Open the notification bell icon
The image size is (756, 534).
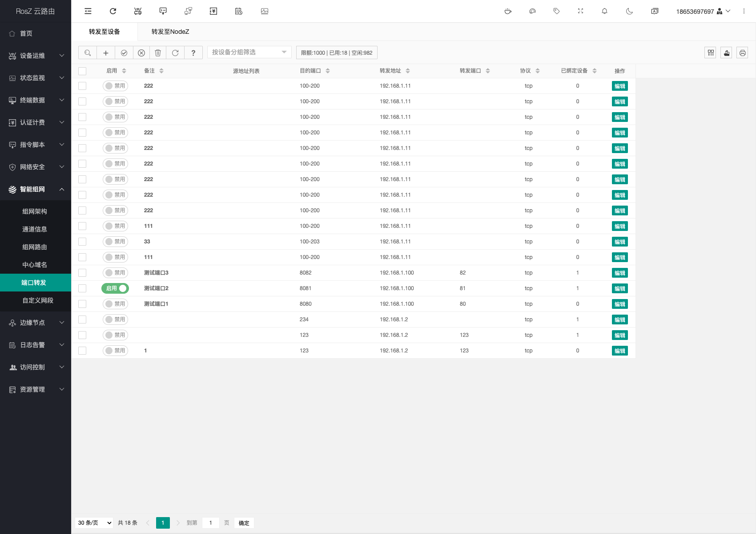point(604,11)
